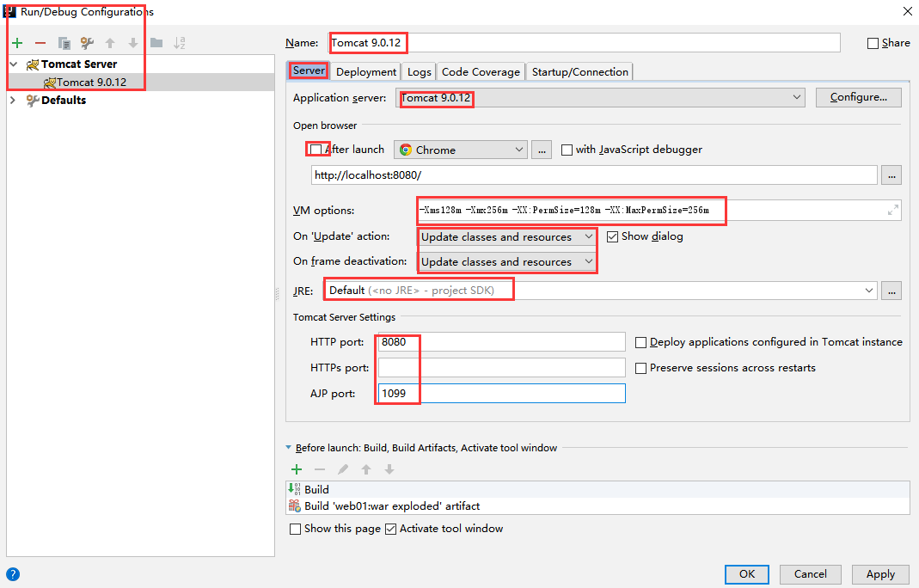Switch to Server tab
The height and width of the screenshot is (588, 919).
[x=309, y=71]
